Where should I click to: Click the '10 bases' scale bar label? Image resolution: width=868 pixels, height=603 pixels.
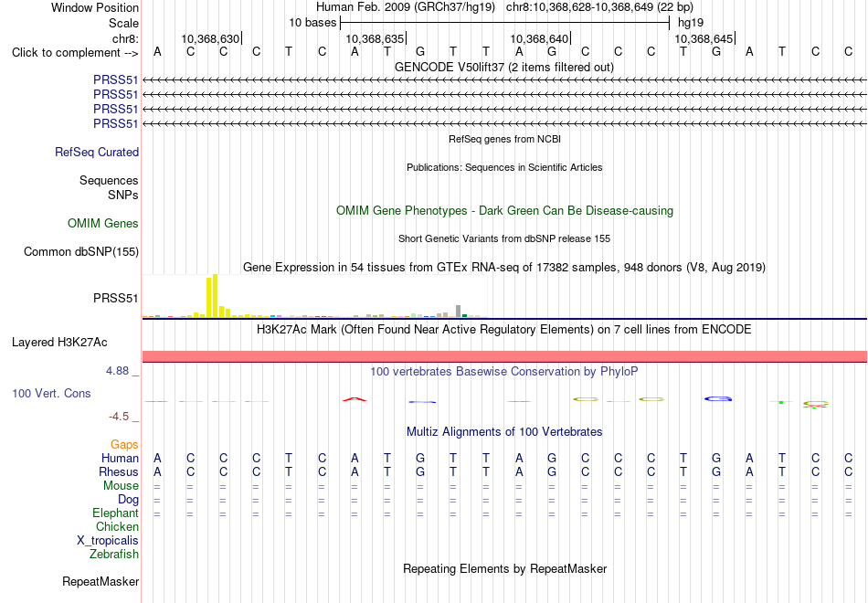[x=312, y=23]
